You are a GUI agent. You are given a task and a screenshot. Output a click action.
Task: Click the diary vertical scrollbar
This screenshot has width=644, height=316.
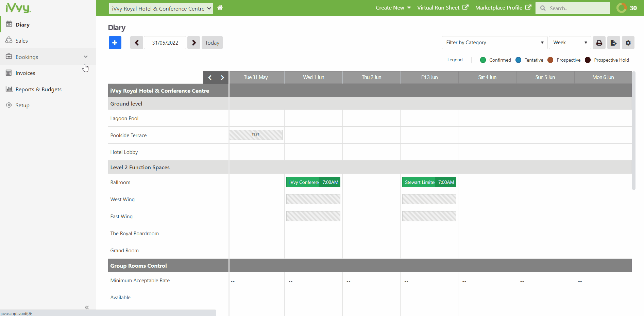pyautogui.click(x=633, y=130)
